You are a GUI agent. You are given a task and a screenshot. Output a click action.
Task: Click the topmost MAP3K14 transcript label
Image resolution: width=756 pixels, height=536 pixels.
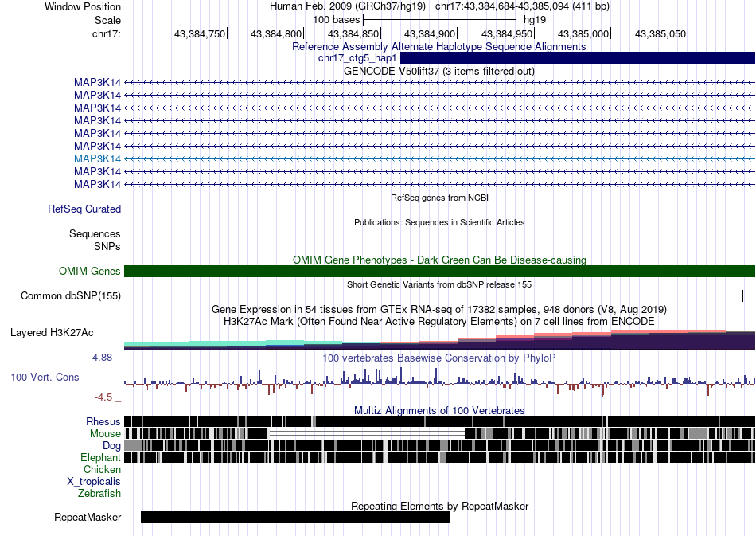click(x=97, y=83)
